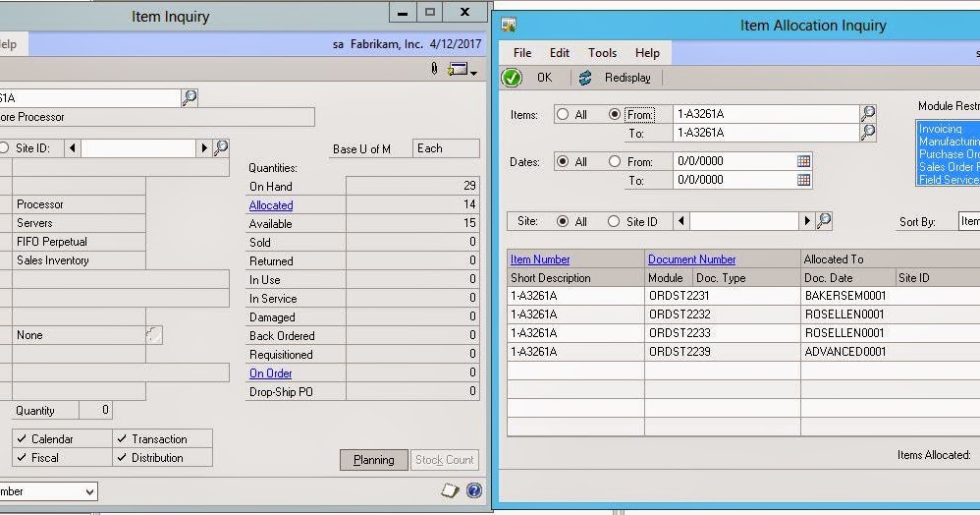
Task: Open Site ID lookup in Item Inquiry
Action: coord(221,147)
